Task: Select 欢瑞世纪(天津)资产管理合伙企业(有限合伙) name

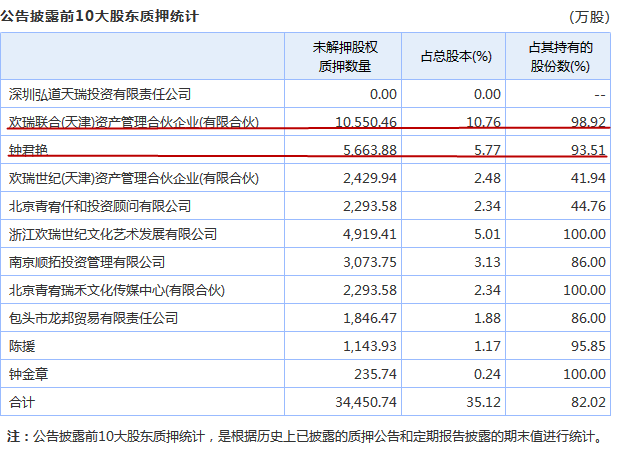Action: 133,178
